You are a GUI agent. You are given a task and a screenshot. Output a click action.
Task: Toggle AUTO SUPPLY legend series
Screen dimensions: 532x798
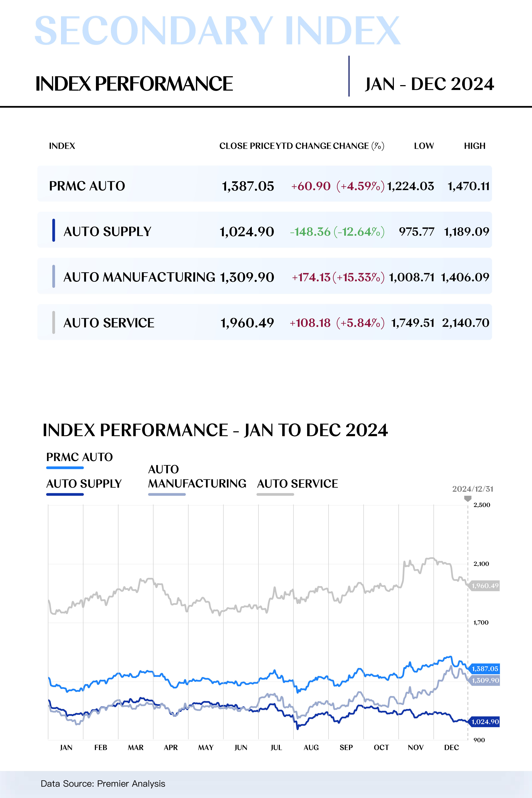pos(84,484)
